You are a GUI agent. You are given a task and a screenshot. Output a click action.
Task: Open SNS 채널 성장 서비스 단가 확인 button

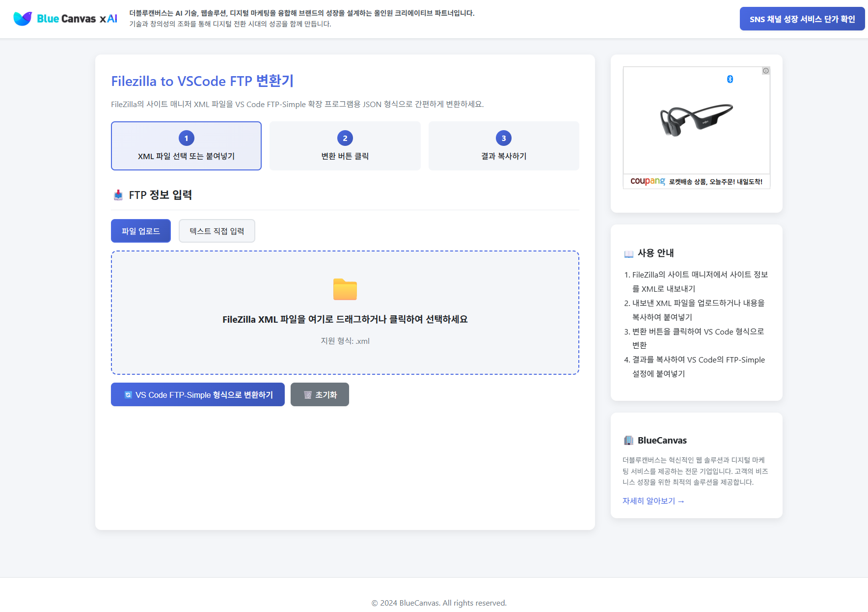coord(802,19)
